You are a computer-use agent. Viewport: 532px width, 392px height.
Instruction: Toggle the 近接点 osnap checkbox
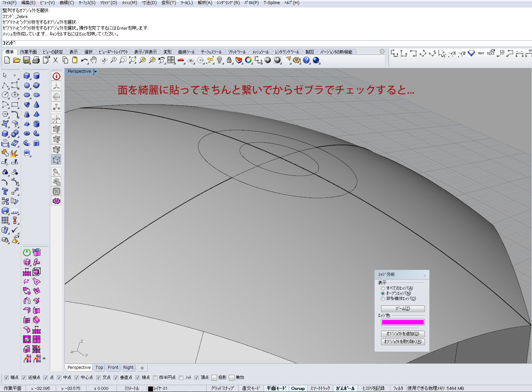click(x=24, y=378)
